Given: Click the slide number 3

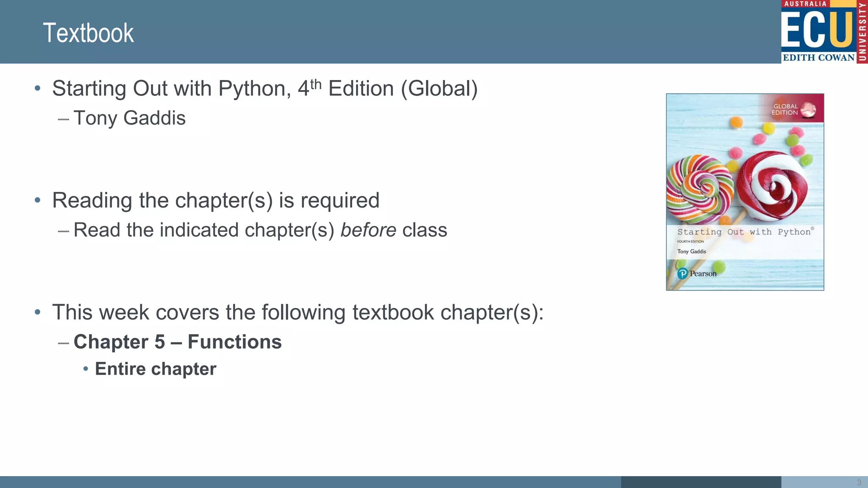Looking at the screenshot, I should 859,482.
